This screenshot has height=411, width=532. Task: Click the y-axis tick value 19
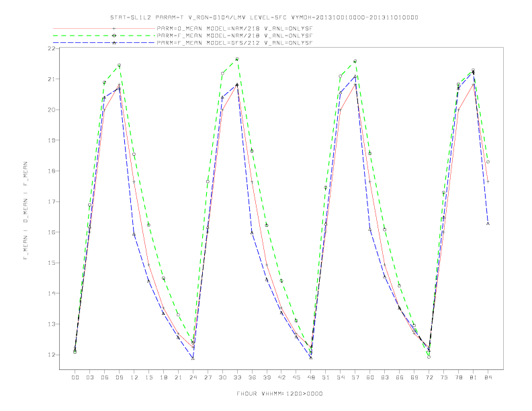[x=51, y=140]
